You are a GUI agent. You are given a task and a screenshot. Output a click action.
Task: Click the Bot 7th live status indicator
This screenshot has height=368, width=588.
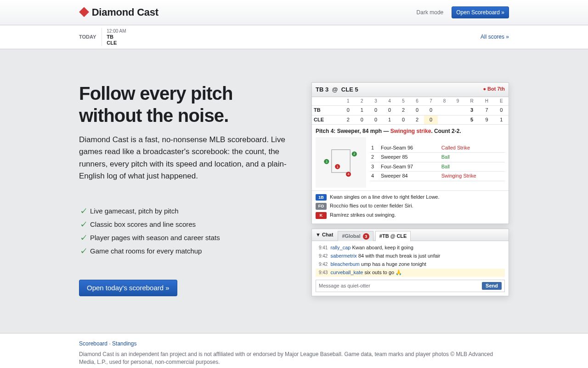pos(494,89)
